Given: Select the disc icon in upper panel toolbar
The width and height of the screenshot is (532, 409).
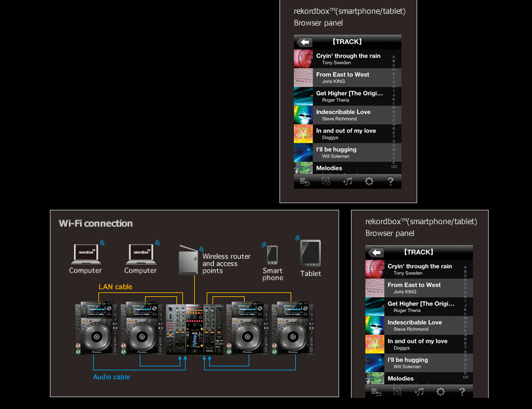Looking at the screenshot, I should point(326,182).
